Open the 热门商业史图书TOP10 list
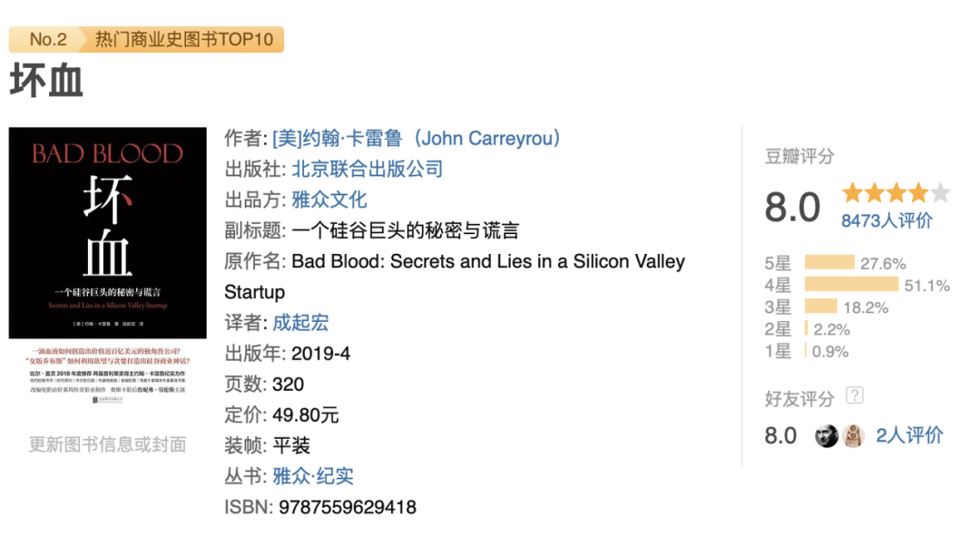 183,39
